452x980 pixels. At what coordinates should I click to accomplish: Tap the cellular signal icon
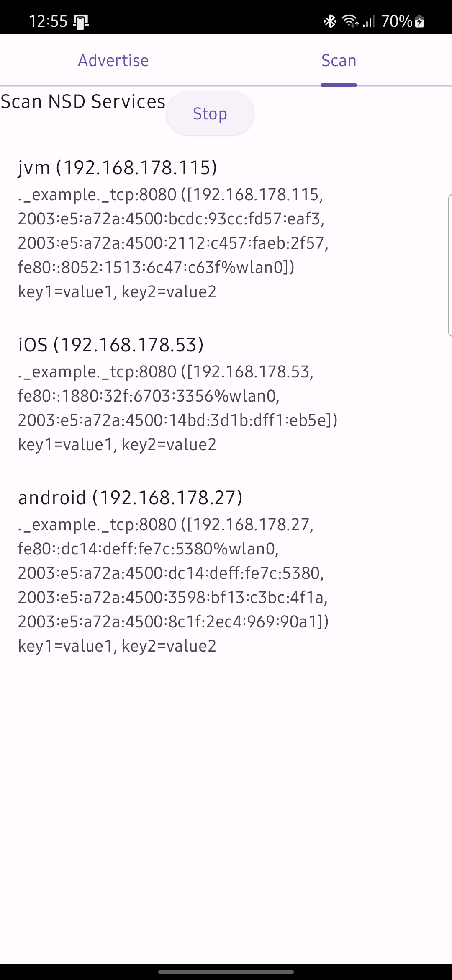(368, 21)
